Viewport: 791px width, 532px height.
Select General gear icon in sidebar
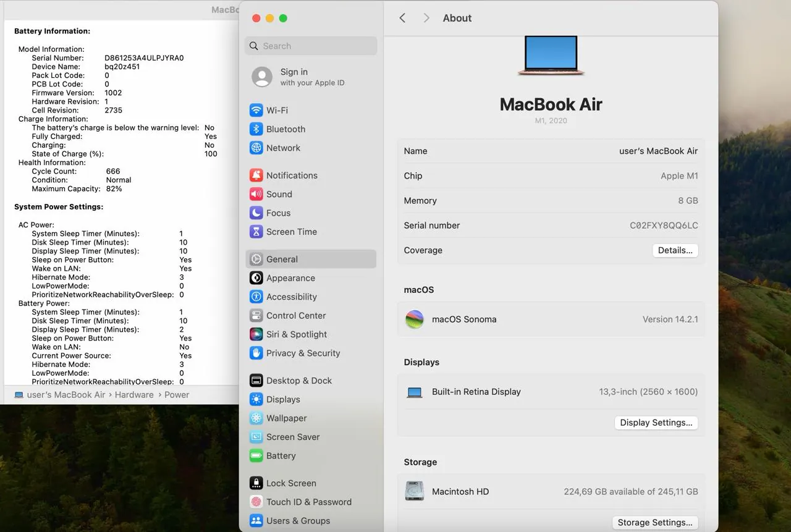[256, 260]
